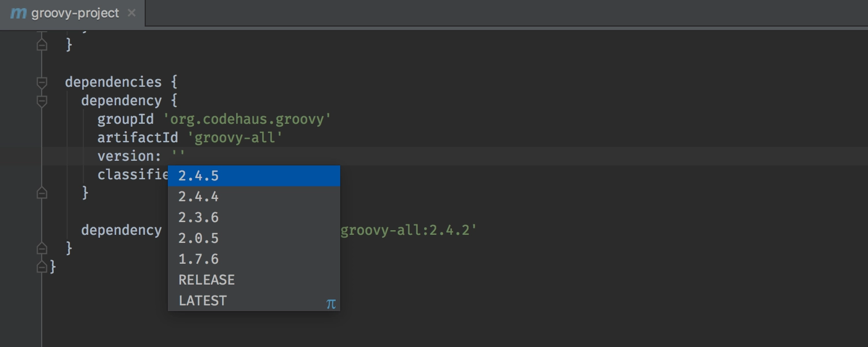Click the topmost fold end marker in gutter

point(42,45)
